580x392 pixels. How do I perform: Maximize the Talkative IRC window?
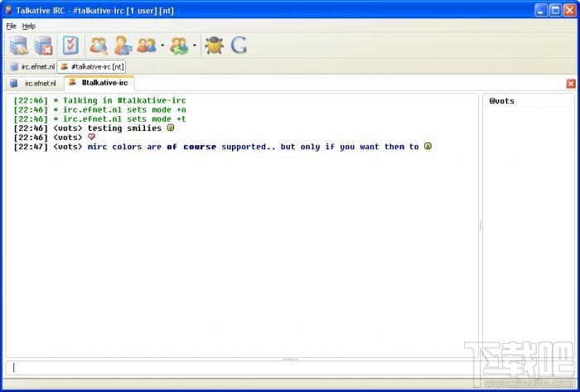click(x=555, y=10)
